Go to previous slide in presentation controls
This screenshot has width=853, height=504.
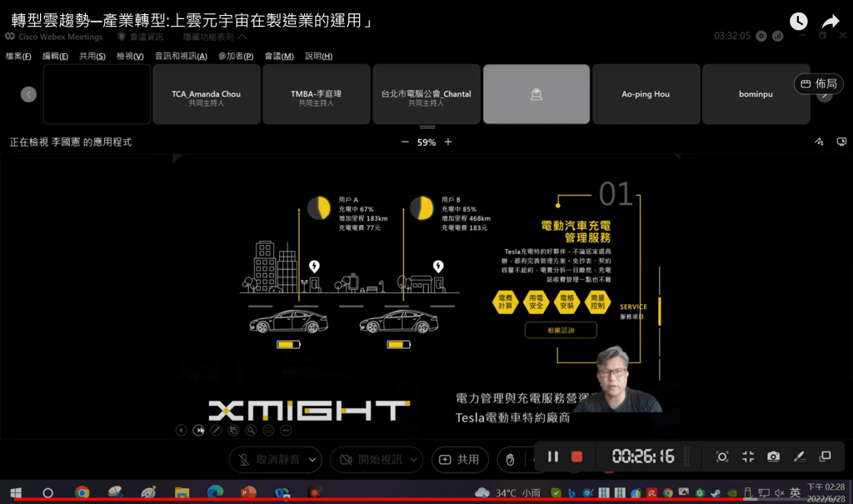(x=181, y=431)
